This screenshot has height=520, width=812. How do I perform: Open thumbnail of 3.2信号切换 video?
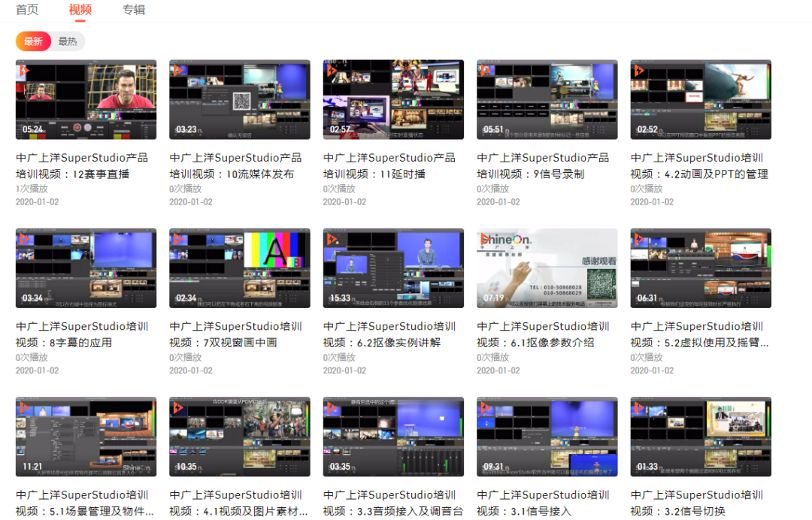click(x=701, y=437)
